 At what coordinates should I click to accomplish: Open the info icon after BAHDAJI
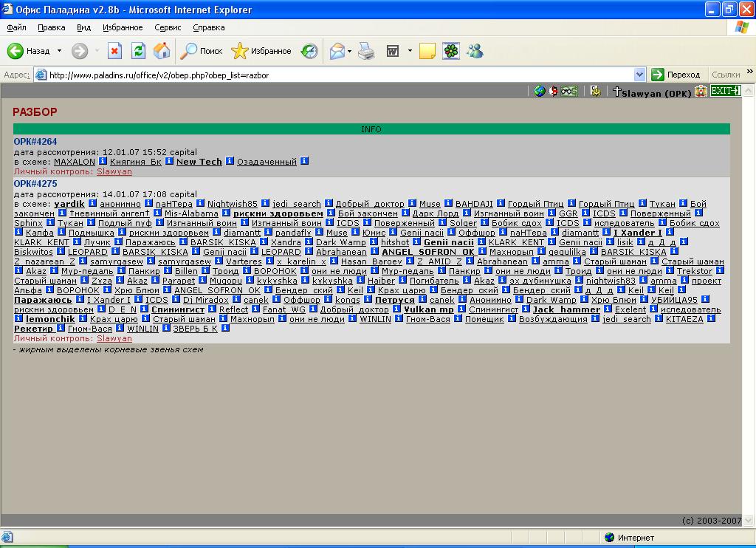click(x=501, y=203)
